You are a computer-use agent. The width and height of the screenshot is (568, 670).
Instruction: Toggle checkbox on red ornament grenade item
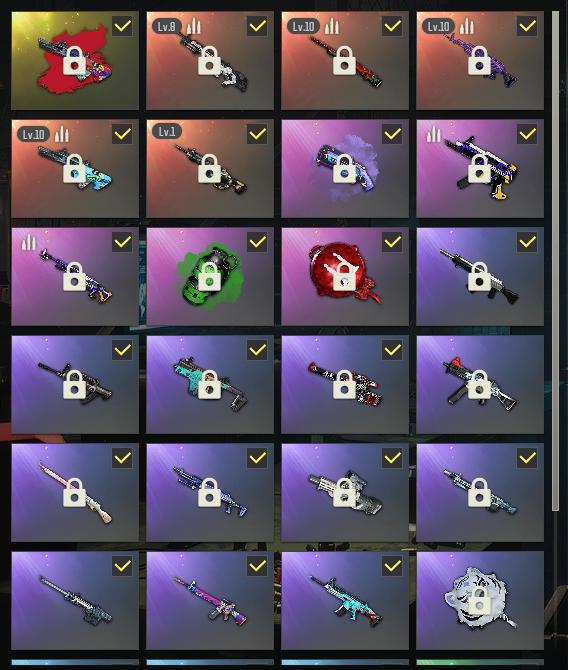(392, 242)
